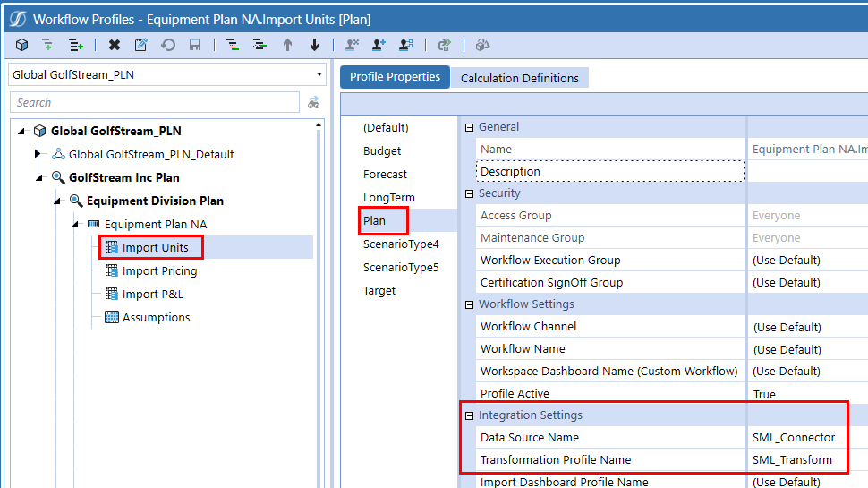Click the cube icon next to Global GolfStream_PLN node
The height and width of the screenshot is (488, 868).
(40, 131)
